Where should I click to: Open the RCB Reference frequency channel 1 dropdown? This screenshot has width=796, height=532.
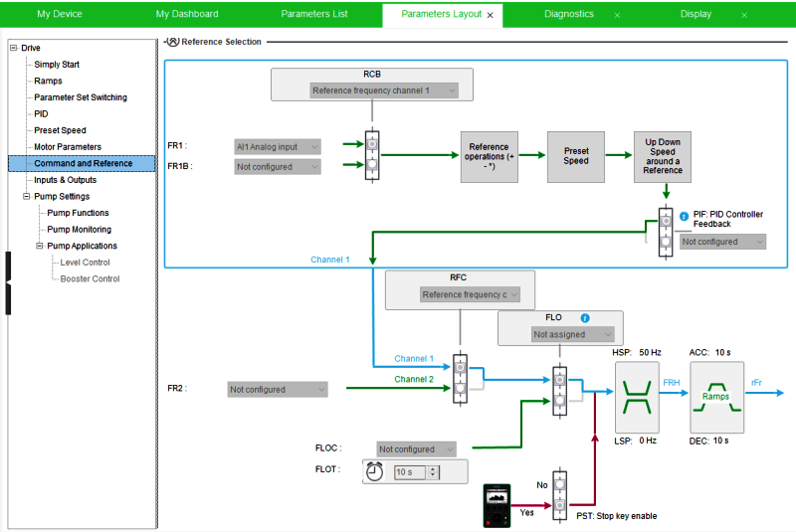tap(384, 90)
